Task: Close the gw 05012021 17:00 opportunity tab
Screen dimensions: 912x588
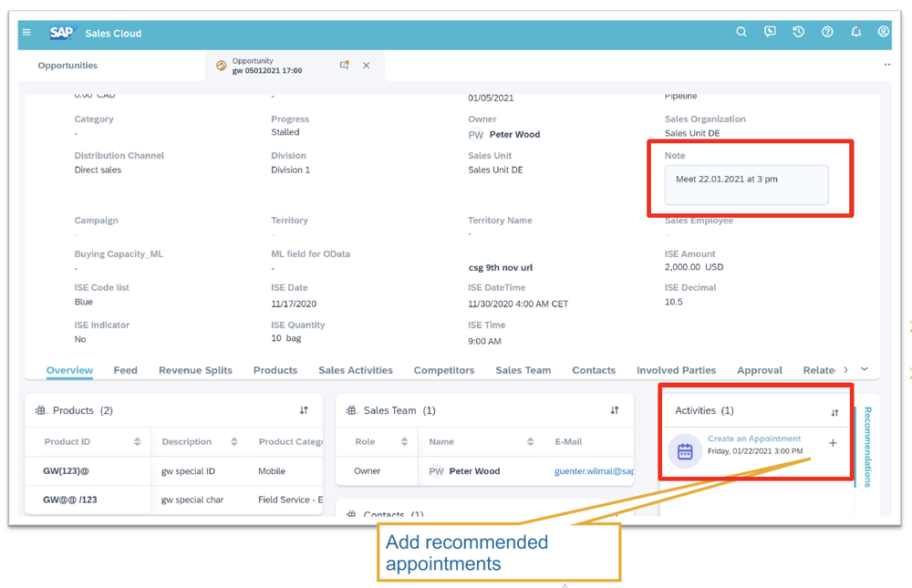Action: [367, 66]
